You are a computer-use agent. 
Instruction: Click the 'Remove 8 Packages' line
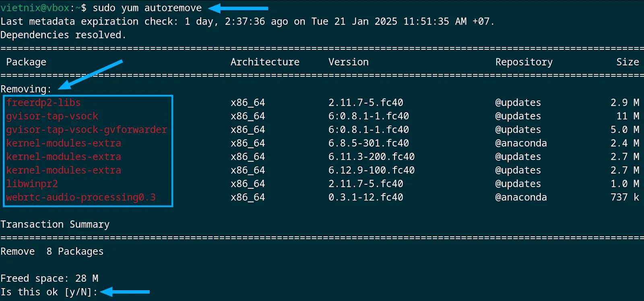click(52, 252)
